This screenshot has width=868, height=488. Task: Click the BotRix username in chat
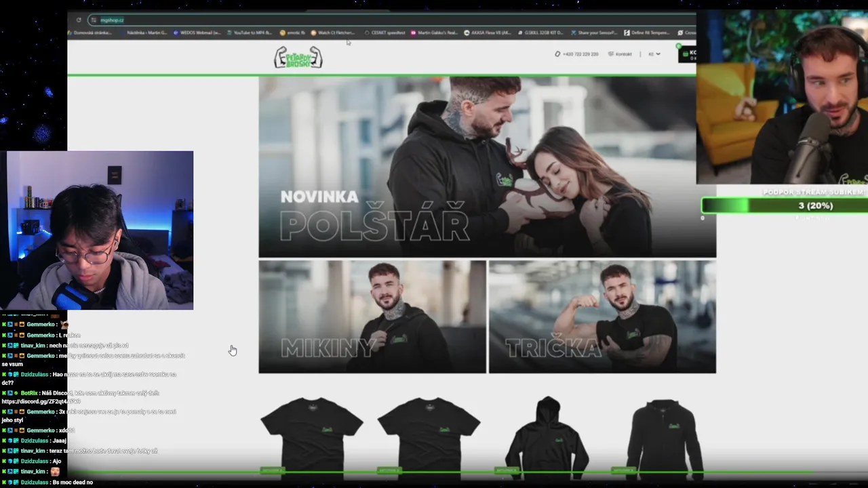pyautogui.click(x=29, y=393)
